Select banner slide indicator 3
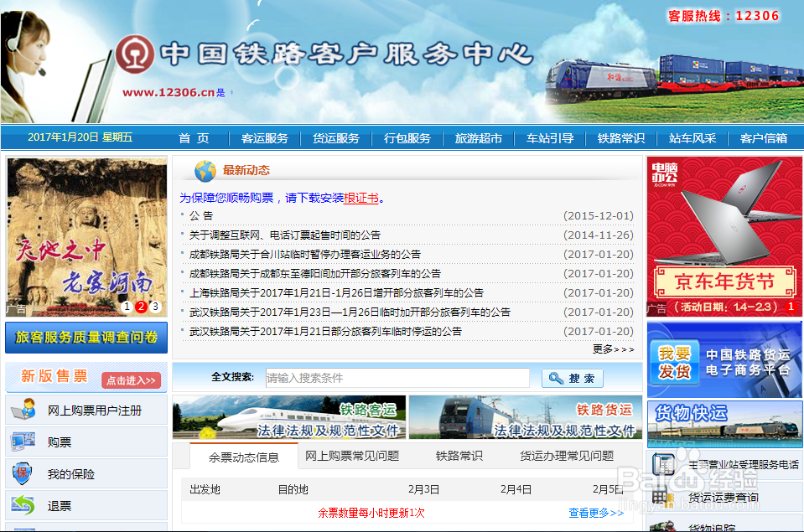804x532 pixels. click(155, 307)
